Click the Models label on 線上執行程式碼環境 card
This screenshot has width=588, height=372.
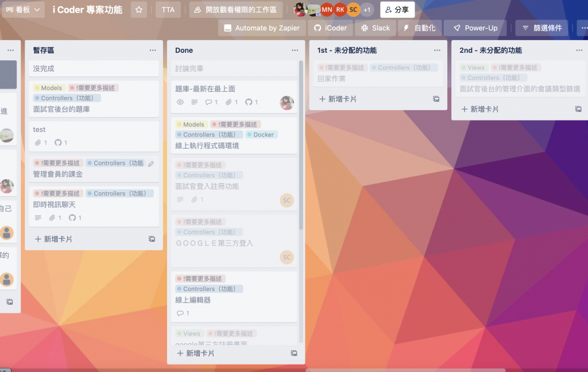(x=191, y=125)
